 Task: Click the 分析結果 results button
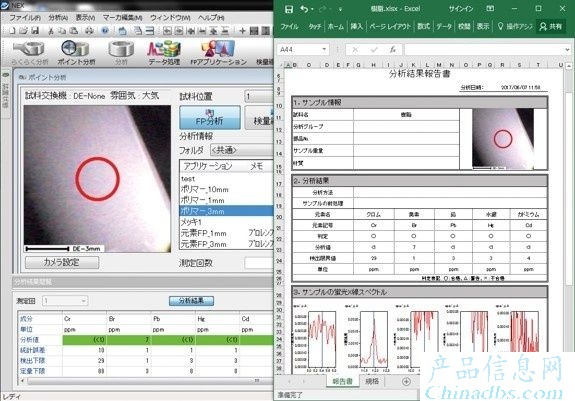(x=191, y=301)
